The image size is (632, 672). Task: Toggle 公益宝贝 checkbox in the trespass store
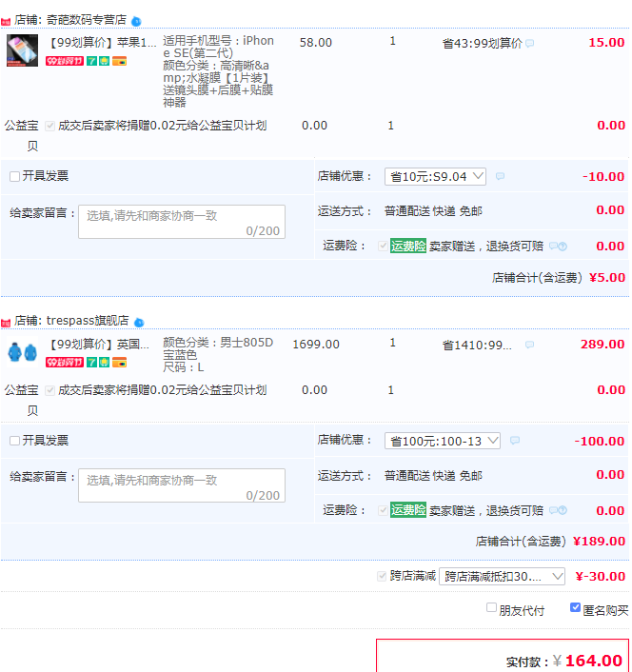pos(50,390)
